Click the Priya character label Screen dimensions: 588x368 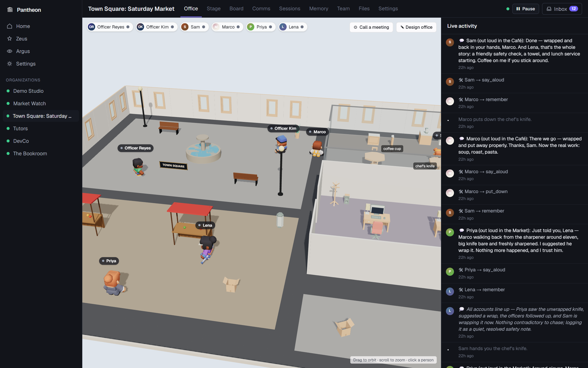(x=109, y=261)
